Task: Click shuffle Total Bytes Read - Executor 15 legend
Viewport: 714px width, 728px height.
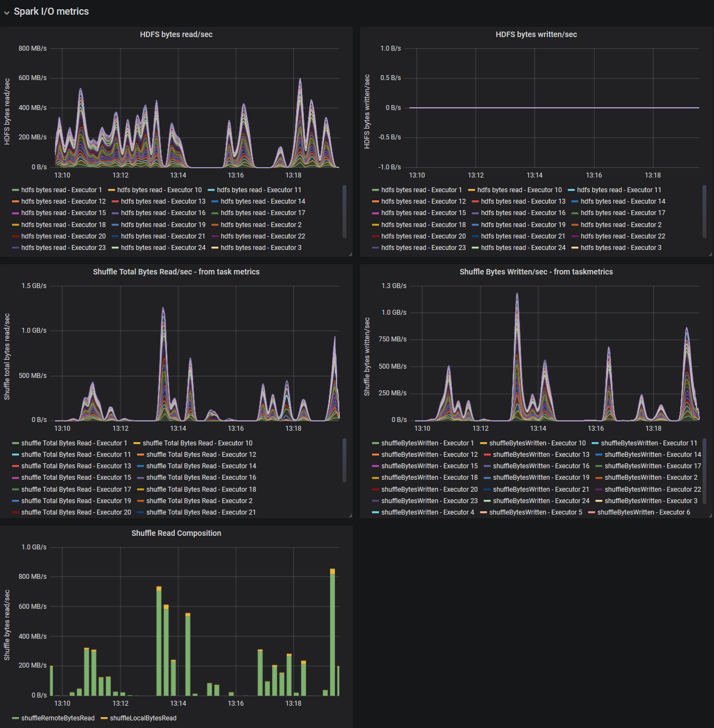Action: click(76, 478)
